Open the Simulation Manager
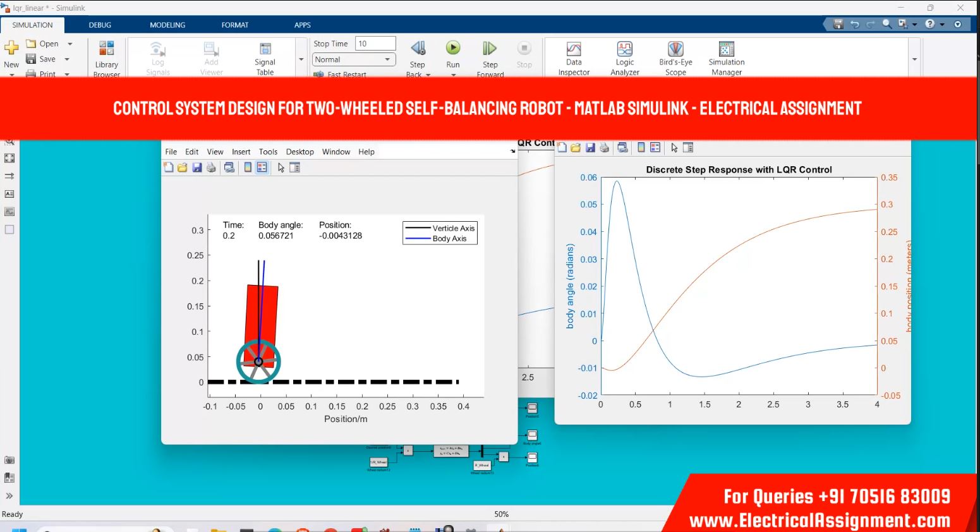The image size is (980, 532). pyautogui.click(x=727, y=58)
